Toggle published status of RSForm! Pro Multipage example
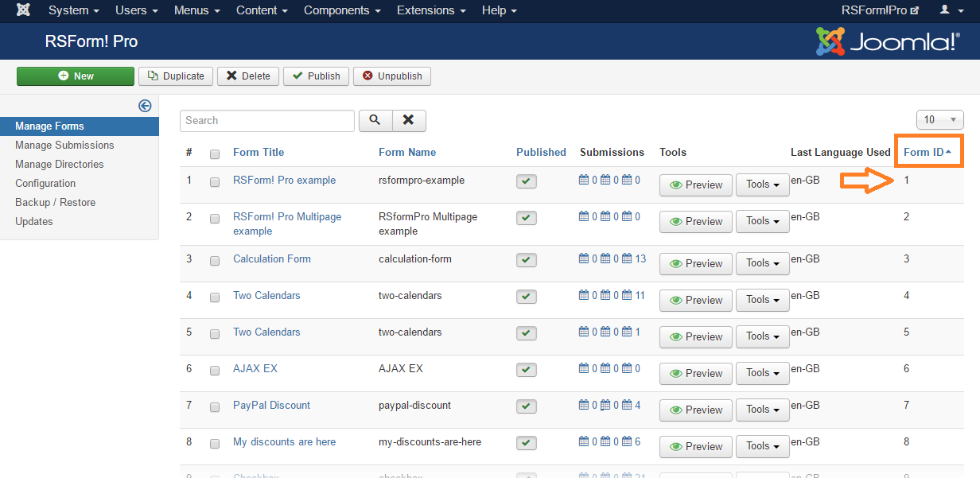This screenshot has width=980, height=478. (527, 218)
